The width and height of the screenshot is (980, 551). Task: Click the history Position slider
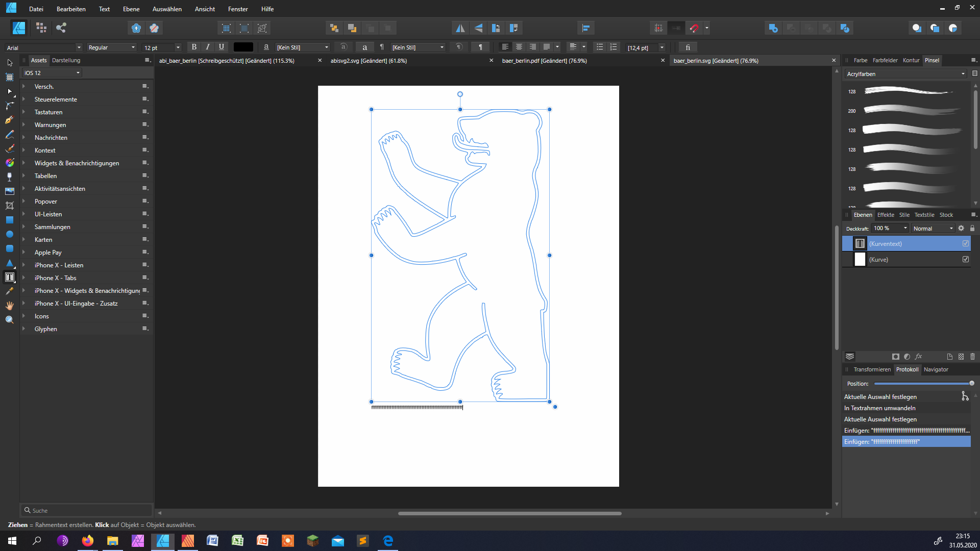tap(923, 383)
